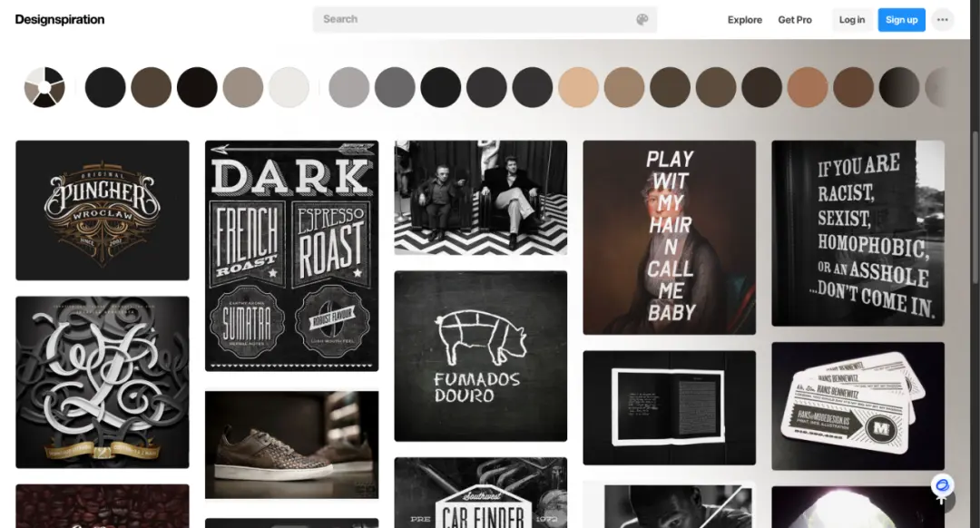This screenshot has width=980, height=528.
Task: Open the Explore menu item
Action: [x=744, y=20]
